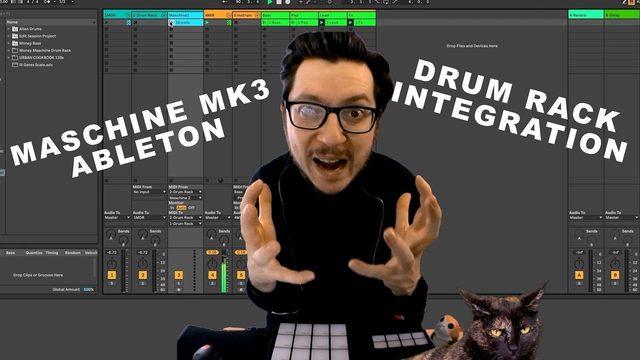Set Maschine track Monitor to Auto

tap(181, 208)
